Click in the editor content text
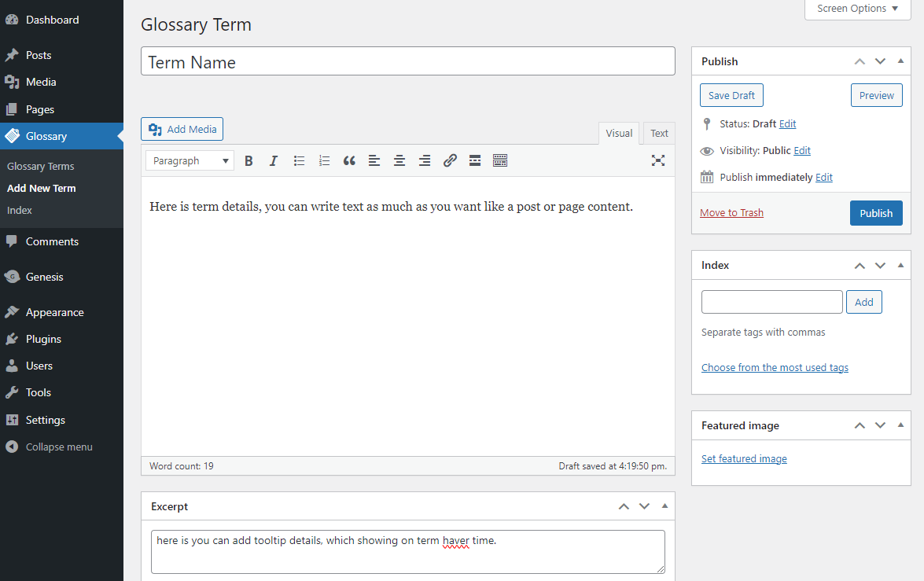Screen dimensions: 924x581 pos(391,207)
